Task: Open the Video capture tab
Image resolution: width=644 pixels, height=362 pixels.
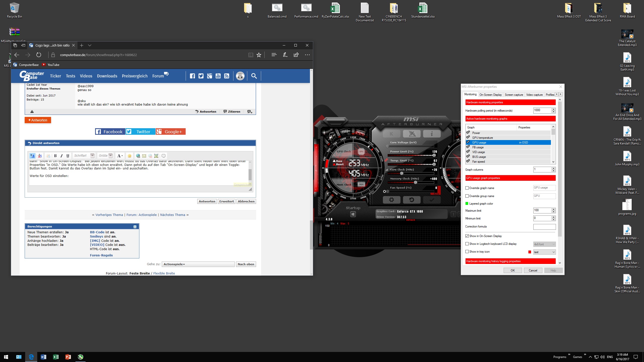Action: click(x=534, y=95)
